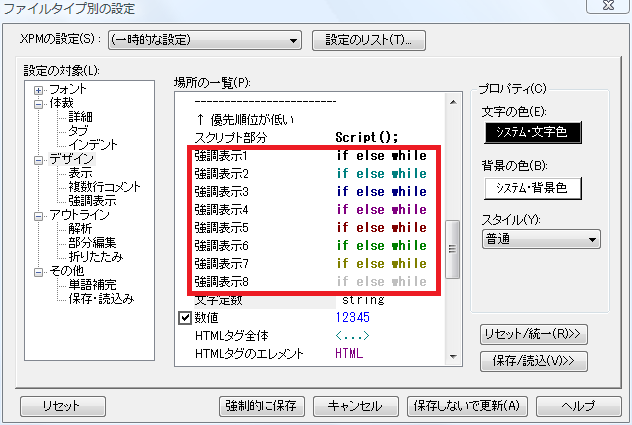This screenshot has width=632, height=425.
Task: Close the ファイルタイプ別の設定 dialog
Action: click(x=608, y=5)
